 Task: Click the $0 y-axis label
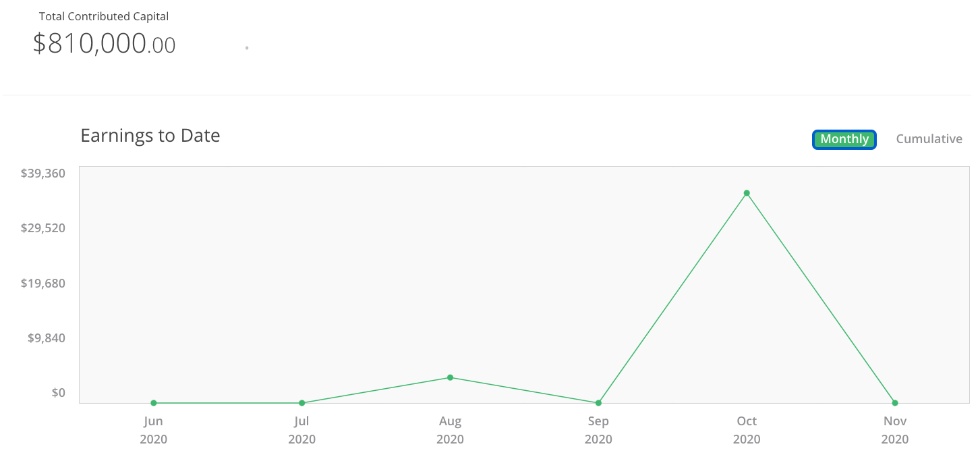(59, 393)
